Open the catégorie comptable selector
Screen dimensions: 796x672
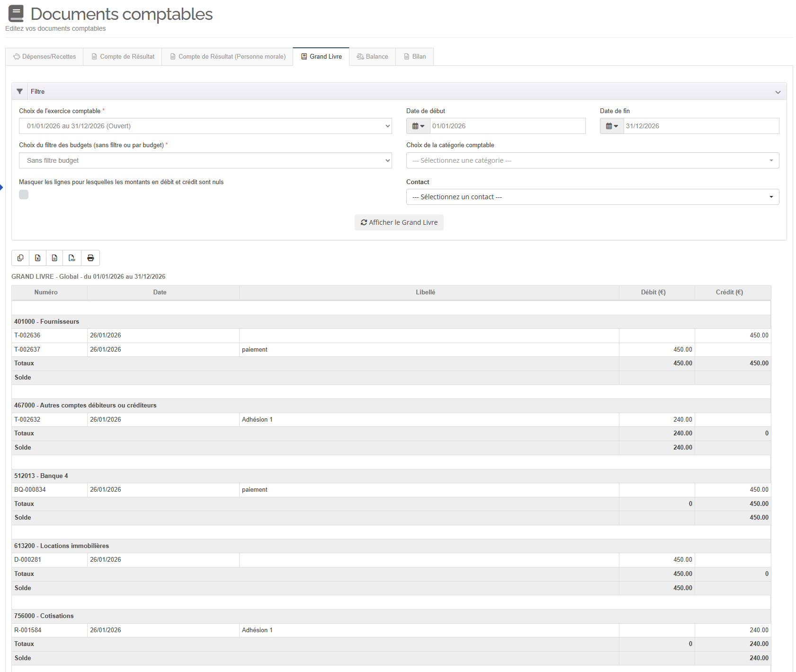pos(592,160)
